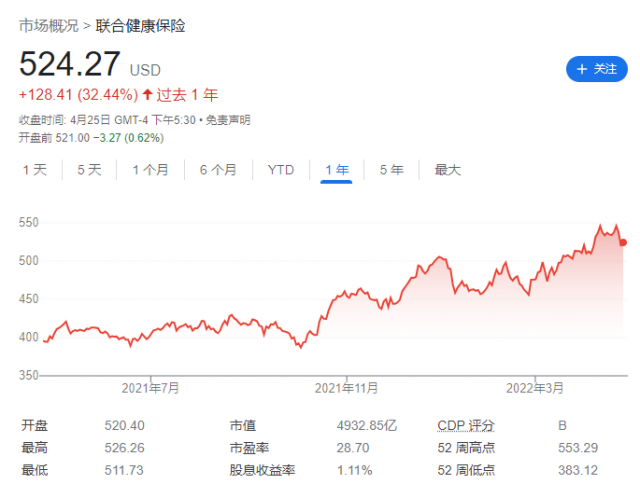
Task: Switch chart to 1 天 range
Action: [35, 170]
